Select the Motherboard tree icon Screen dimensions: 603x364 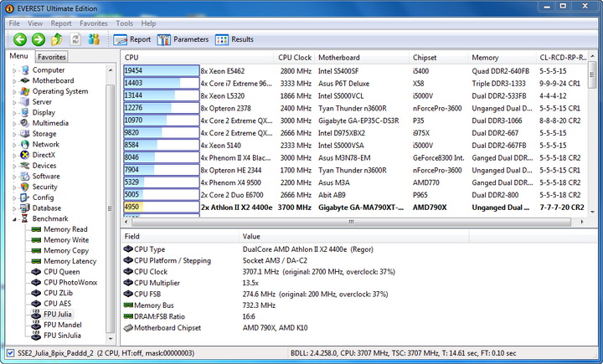point(25,80)
